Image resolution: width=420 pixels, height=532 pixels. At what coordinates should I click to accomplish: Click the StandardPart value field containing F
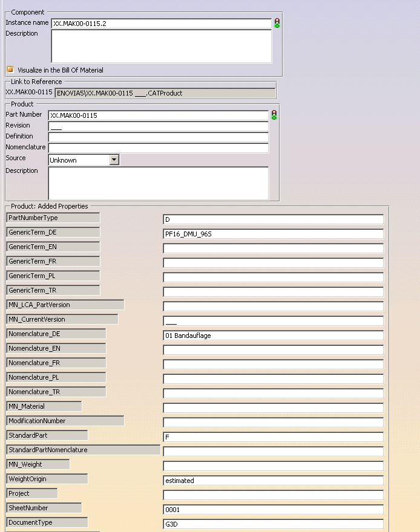[274, 437]
